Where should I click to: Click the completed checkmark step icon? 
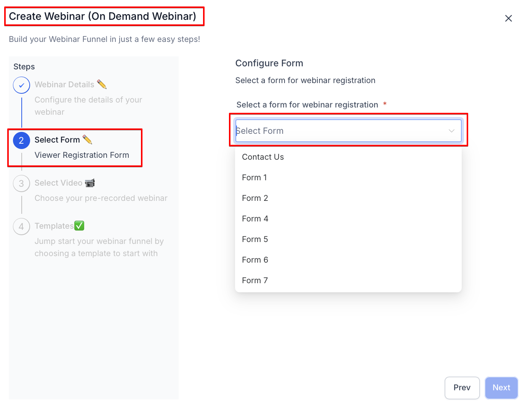[21, 85]
